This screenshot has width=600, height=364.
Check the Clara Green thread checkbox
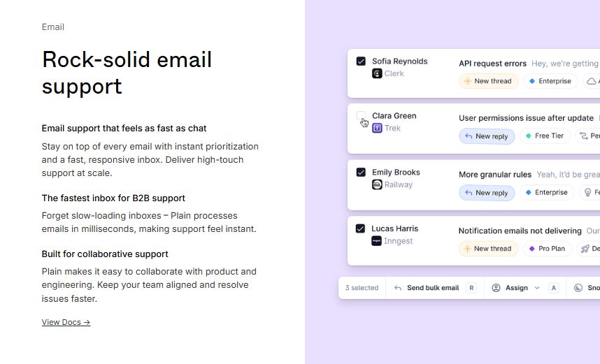click(x=361, y=116)
